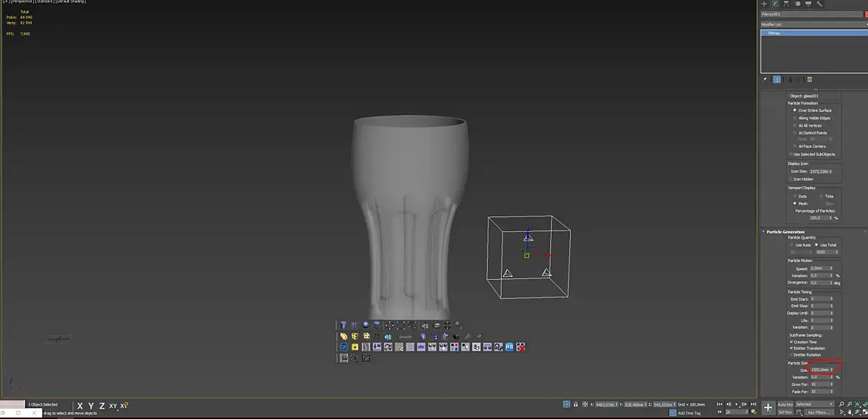This screenshot has height=419, width=868.
Task: Click the blue RB icon in toolbar
Action: 509,347
